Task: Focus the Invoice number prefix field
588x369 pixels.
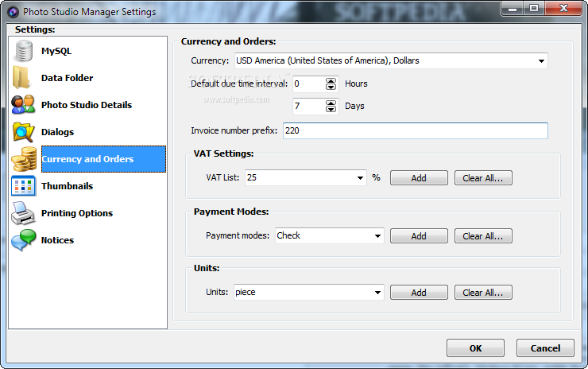Action: pyautogui.click(x=415, y=130)
